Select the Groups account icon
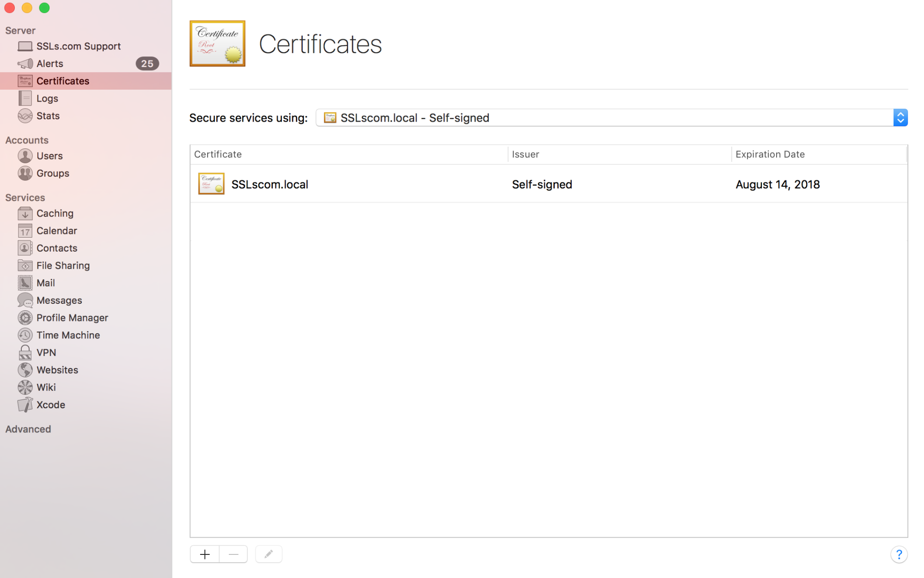 tap(25, 173)
